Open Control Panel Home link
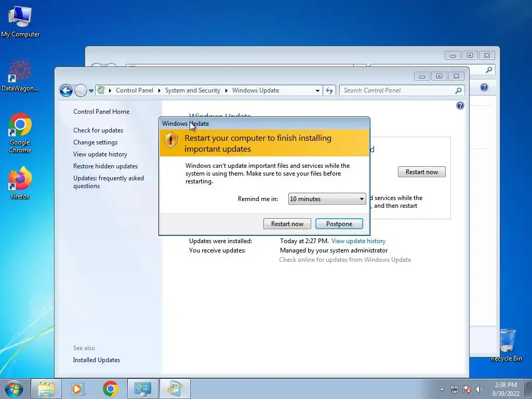Image resolution: width=532 pixels, height=399 pixels. click(101, 112)
